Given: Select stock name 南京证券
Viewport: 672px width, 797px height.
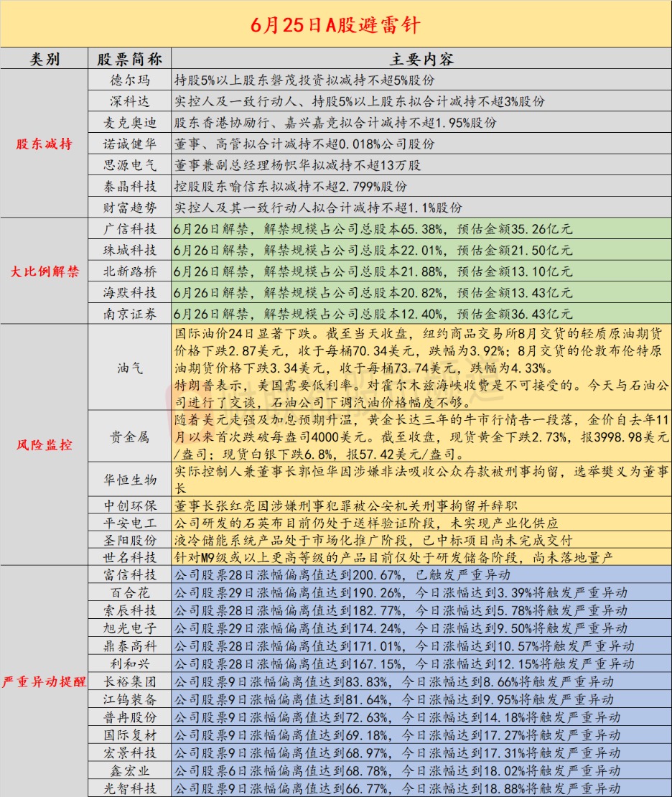Looking at the screenshot, I should click(x=130, y=314).
